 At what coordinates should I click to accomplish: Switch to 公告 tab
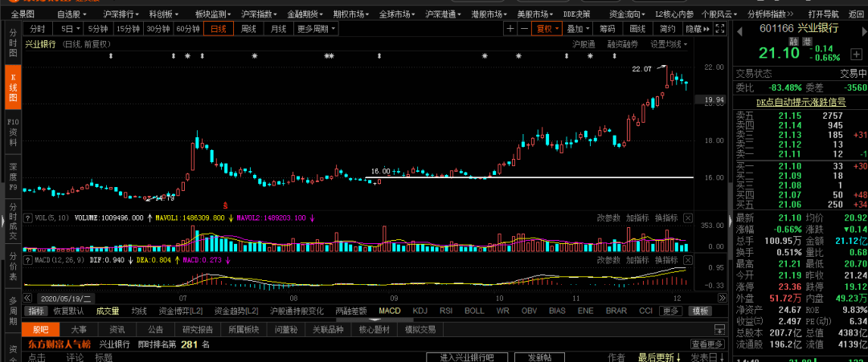pyautogui.click(x=156, y=330)
